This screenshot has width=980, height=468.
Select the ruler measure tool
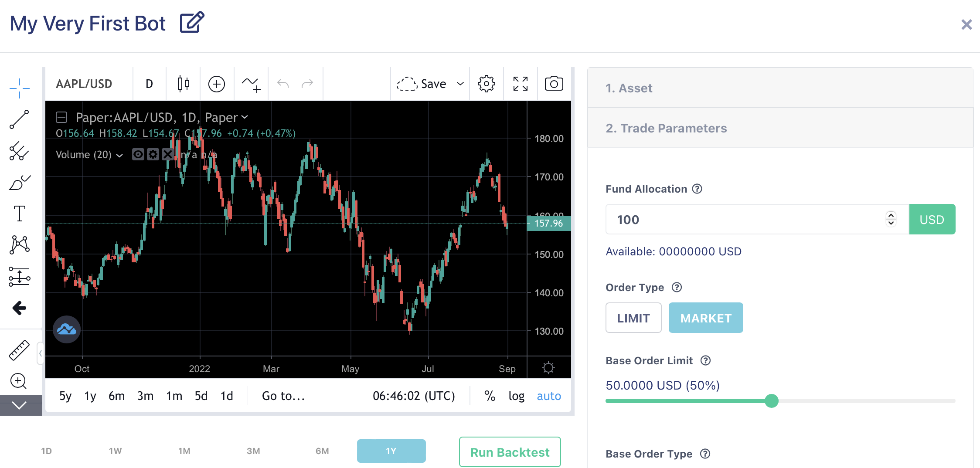pos(19,350)
